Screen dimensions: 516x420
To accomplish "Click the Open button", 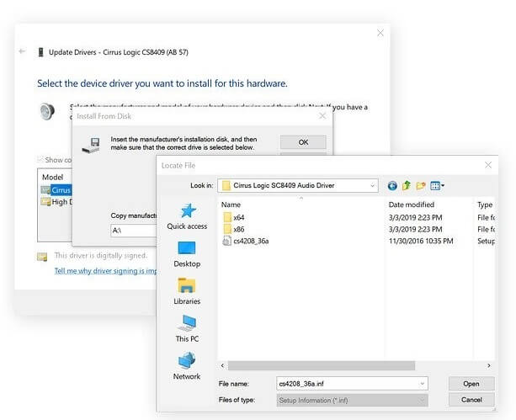I will 471,384.
